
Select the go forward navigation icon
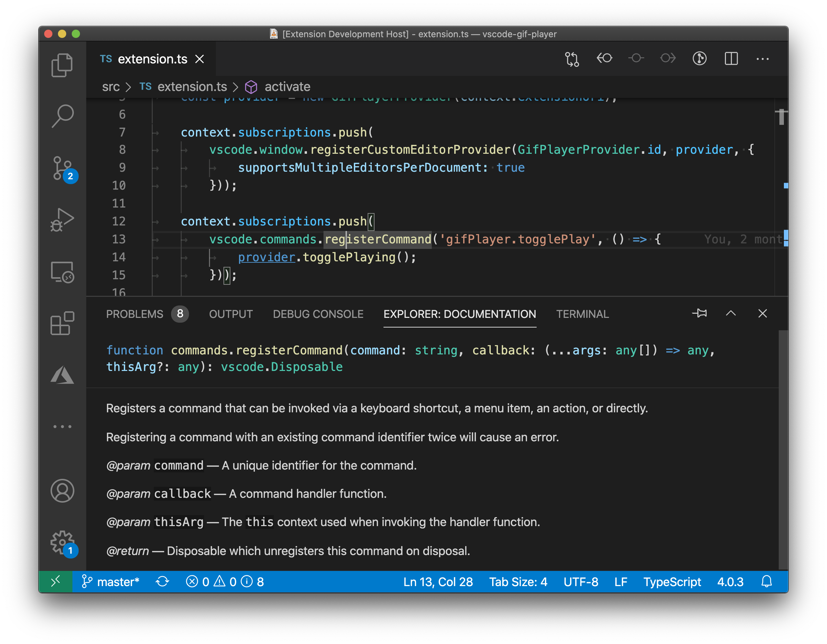(668, 59)
